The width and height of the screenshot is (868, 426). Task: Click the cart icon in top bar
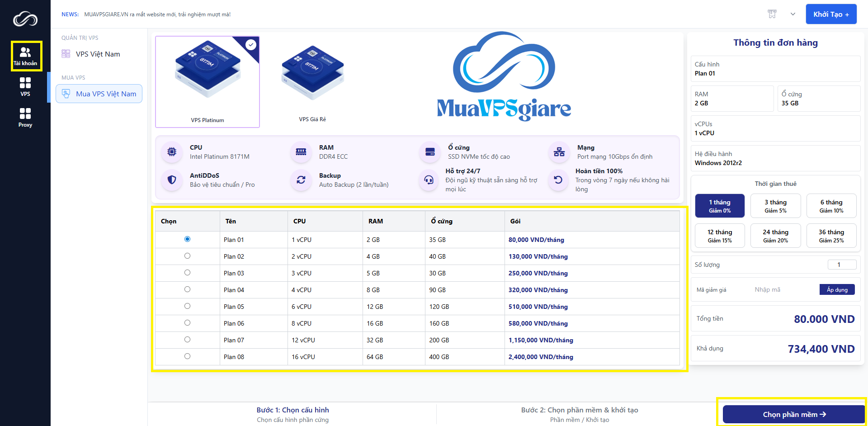[x=772, y=14]
